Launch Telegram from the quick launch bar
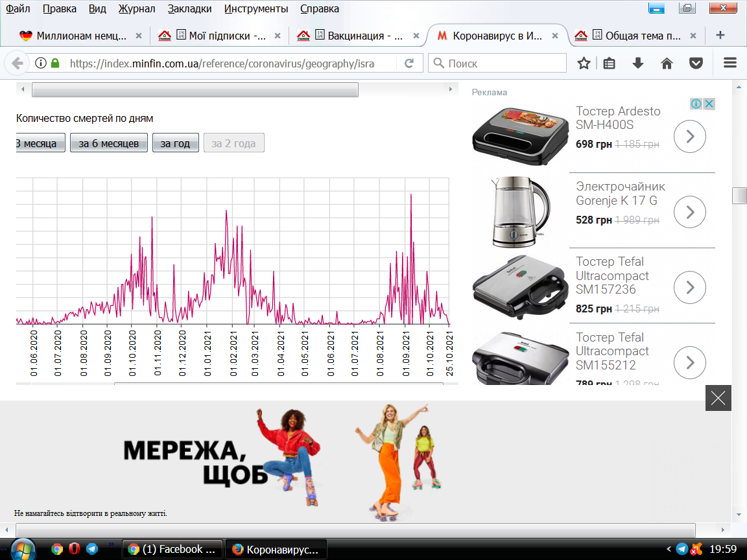Image resolution: width=747 pixels, height=560 pixels. click(x=92, y=549)
